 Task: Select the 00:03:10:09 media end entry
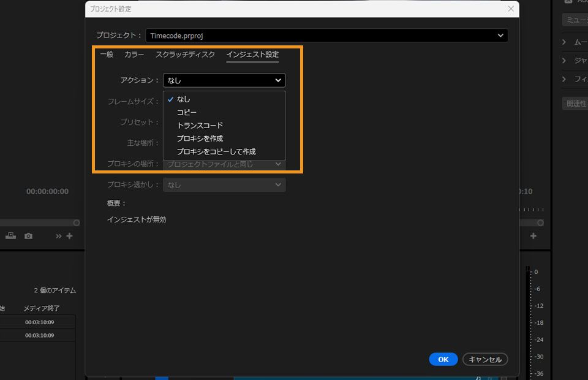click(40, 322)
